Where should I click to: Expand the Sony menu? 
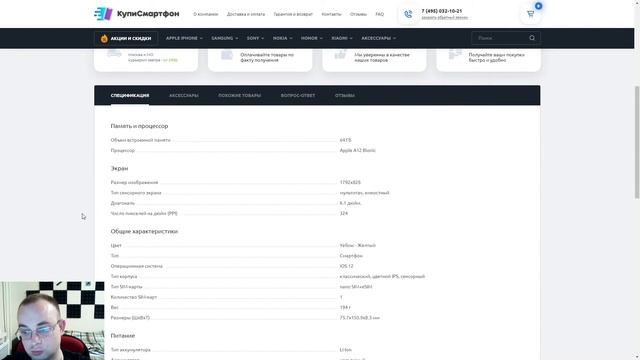point(255,38)
